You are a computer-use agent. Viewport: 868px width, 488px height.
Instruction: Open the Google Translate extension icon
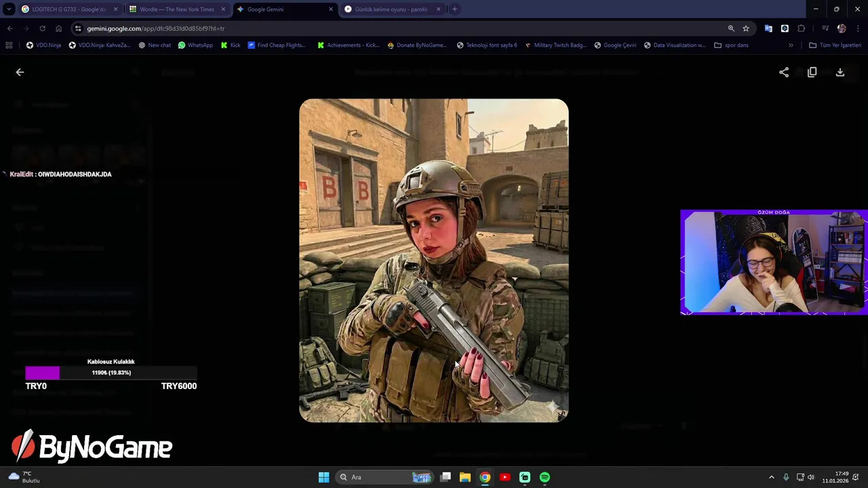click(x=768, y=28)
